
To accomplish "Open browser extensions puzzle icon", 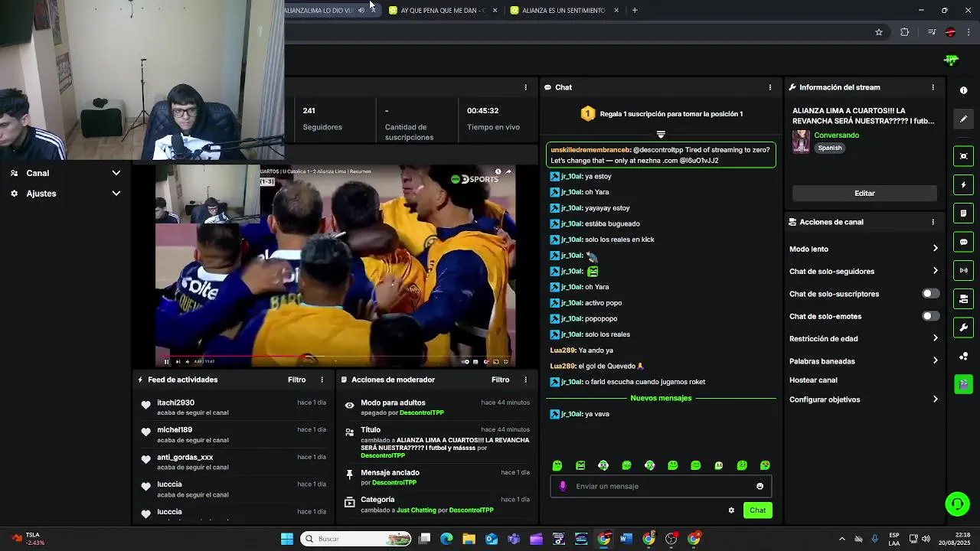I will pyautogui.click(x=905, y=32).
